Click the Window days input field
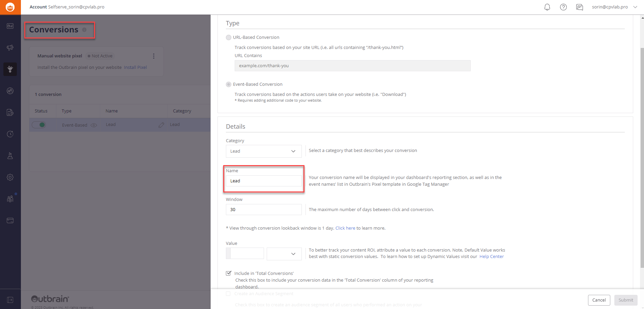 coord(263,210)
